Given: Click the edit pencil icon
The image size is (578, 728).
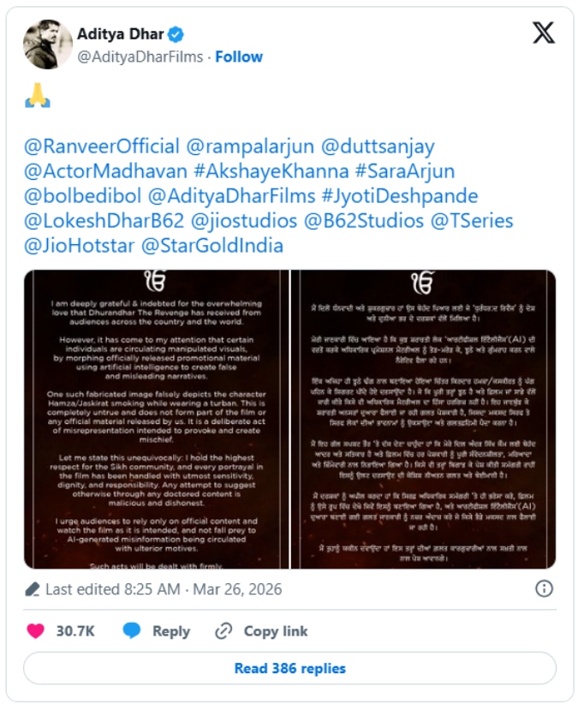Looking at the screenshot, I should [x=33, y=589].
